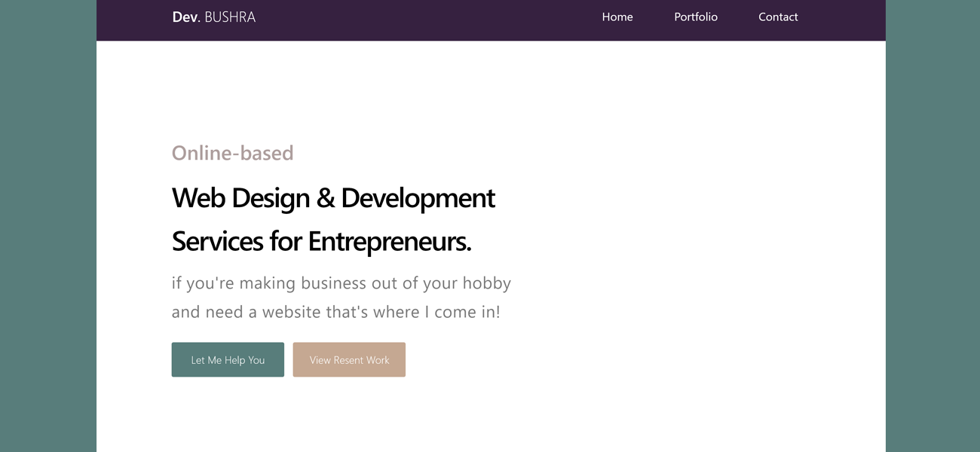980x452 pixels.
Task: Select Contact in the navigation bar
Action: coord(778,17)
